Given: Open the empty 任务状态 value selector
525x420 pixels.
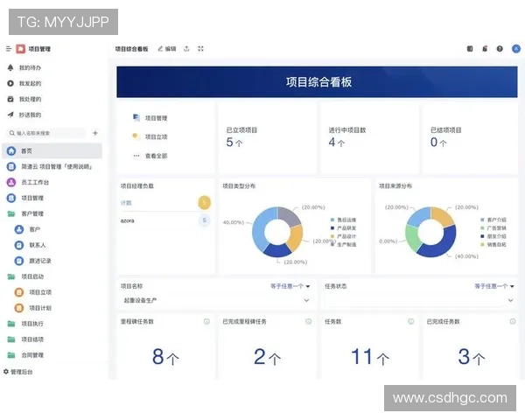Looking at the screenshot, I should point(419,300).
